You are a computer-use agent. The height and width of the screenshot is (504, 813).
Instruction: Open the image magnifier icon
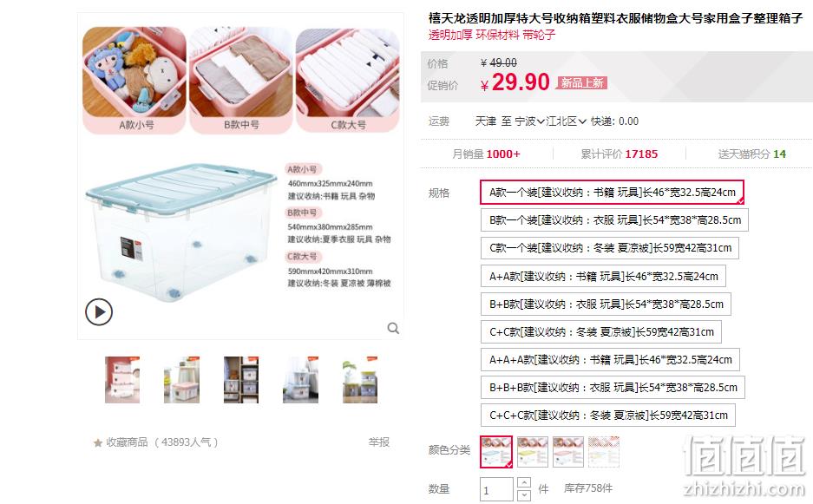point(393,328)
